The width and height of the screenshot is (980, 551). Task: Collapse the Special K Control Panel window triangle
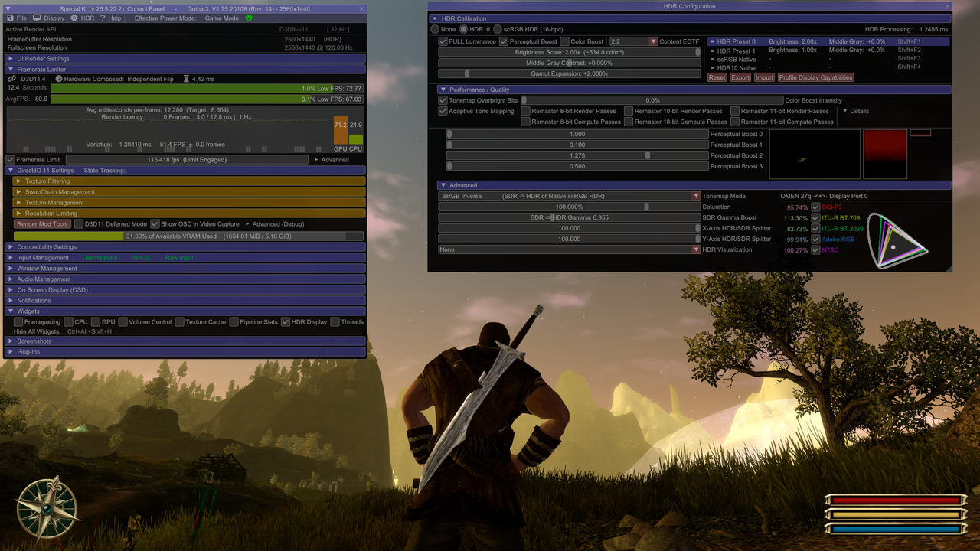pos(8,8)
